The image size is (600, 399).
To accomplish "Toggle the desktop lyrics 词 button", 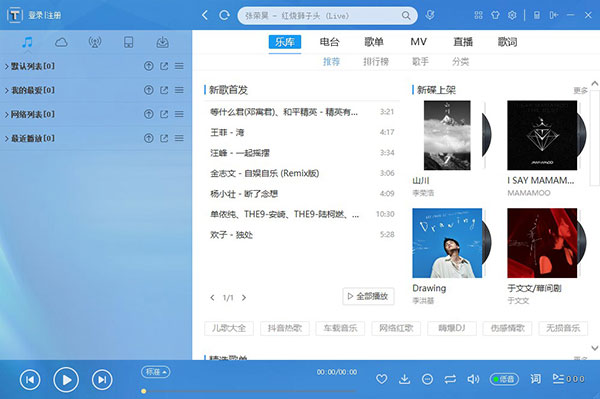I will pos(535,379).
